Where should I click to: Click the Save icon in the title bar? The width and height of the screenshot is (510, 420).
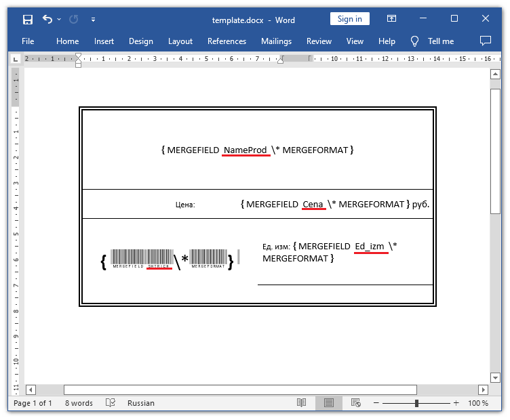click(27, 19)
